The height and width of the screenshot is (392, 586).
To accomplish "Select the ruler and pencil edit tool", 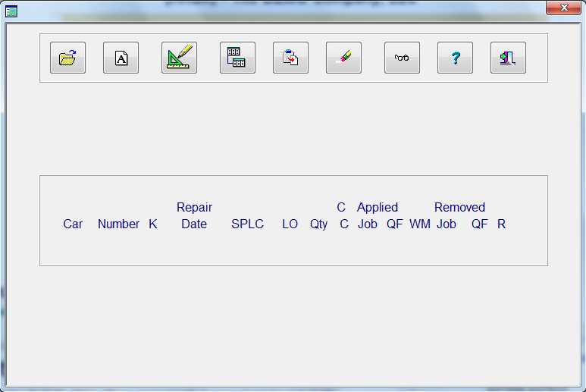I will point(179,58).
